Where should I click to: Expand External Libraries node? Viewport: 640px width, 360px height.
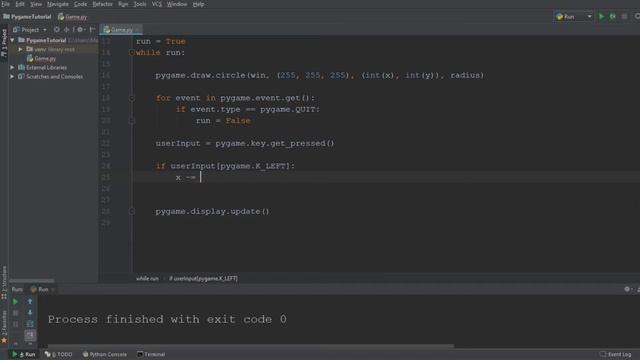click(13, 67)
